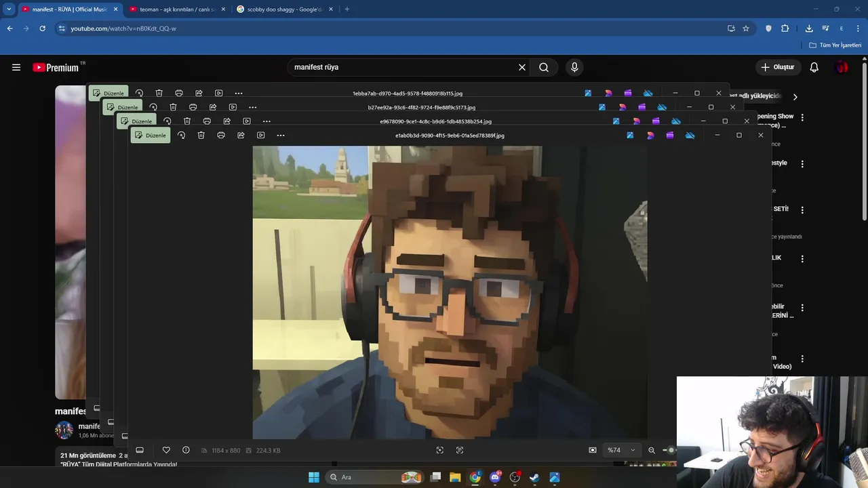Click the text scan icon in the photo viewer
The height and width of the screenshot is (488, 868).
[x=460, y=450]
